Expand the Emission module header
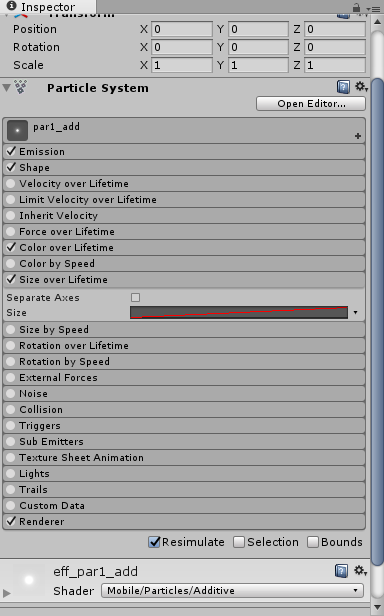Viewport: 384px width, 616px height. pos(184,151)
